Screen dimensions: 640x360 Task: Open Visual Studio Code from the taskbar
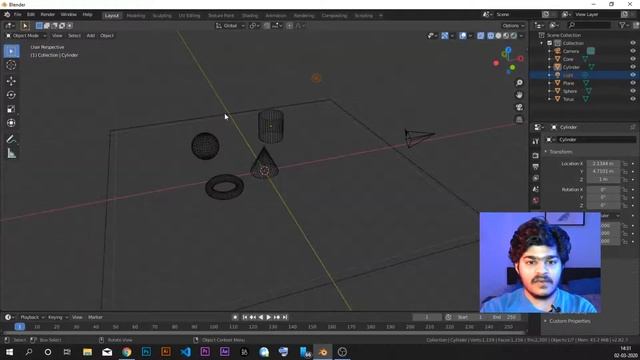pos(185,352)
